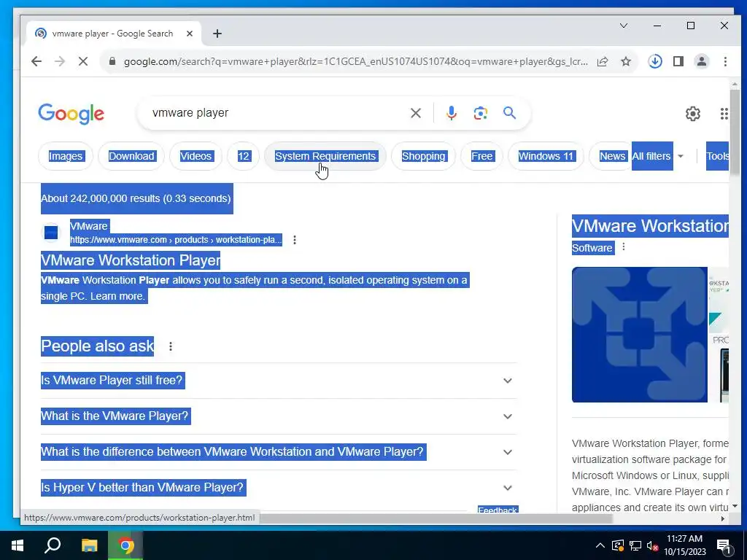This screenshot has width=747, height=560.
Task: Select the Shopping filter chip
Action: click(x=424, y=156)
